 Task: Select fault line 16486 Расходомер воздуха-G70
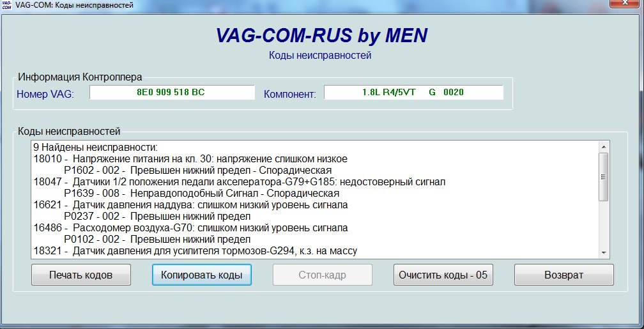[x=190, y=227]
